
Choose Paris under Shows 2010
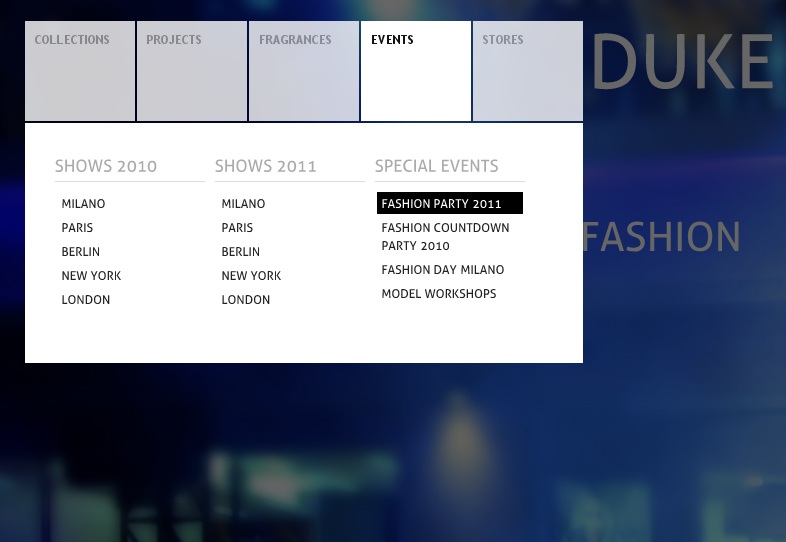[77, 228]
